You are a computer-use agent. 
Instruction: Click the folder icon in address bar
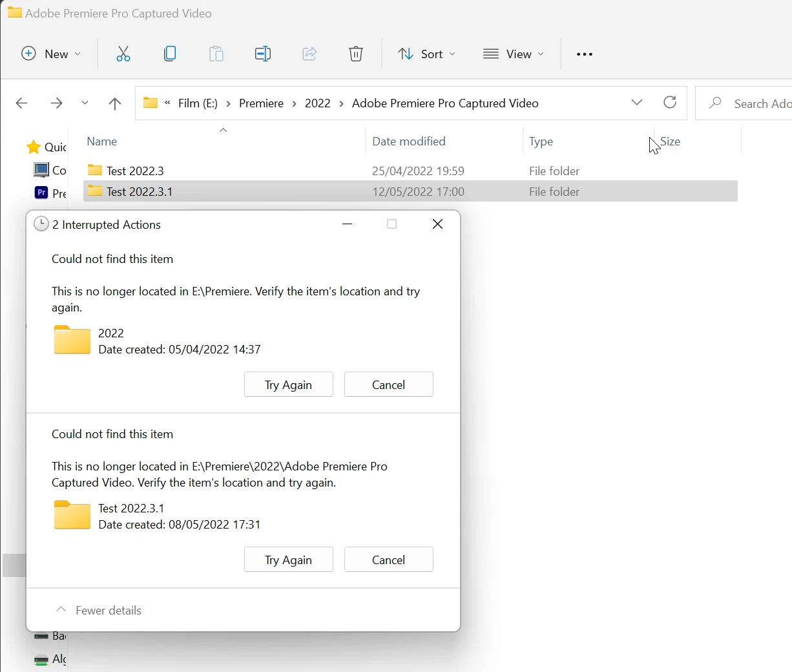pos(151,103)
